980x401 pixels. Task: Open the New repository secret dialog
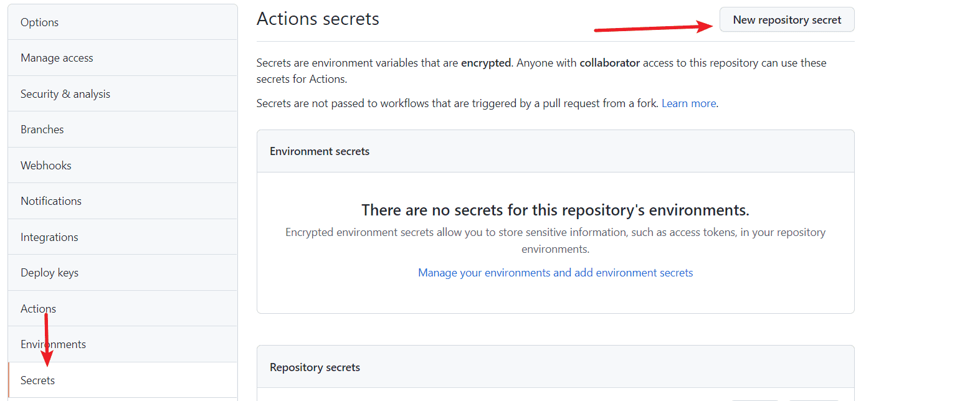tap(786, 19)
